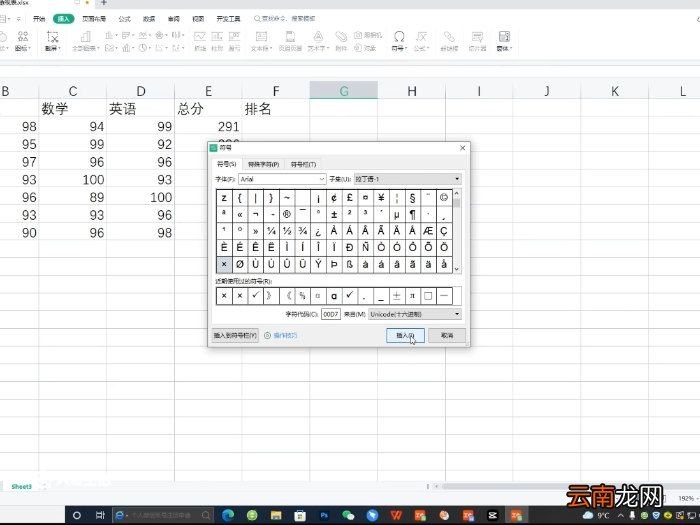
Task: Open the 艺术字 WordArt icon
Action: pos(318,37)
